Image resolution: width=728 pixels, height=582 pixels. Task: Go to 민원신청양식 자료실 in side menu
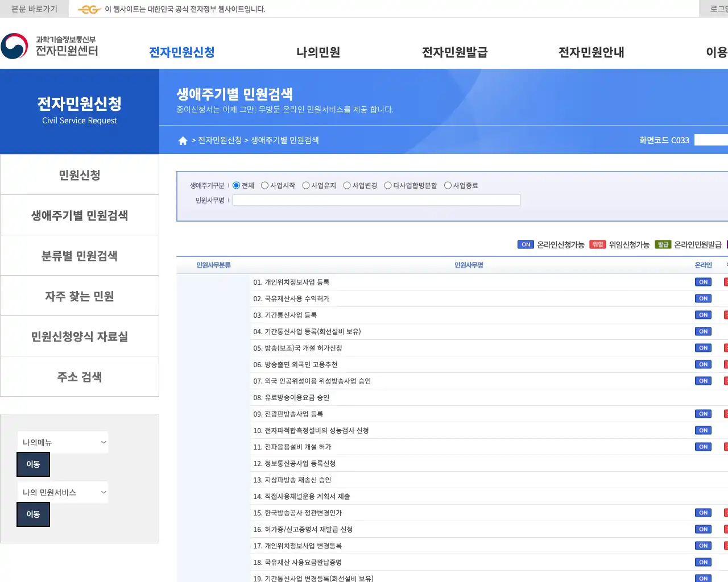pos(80,336)
